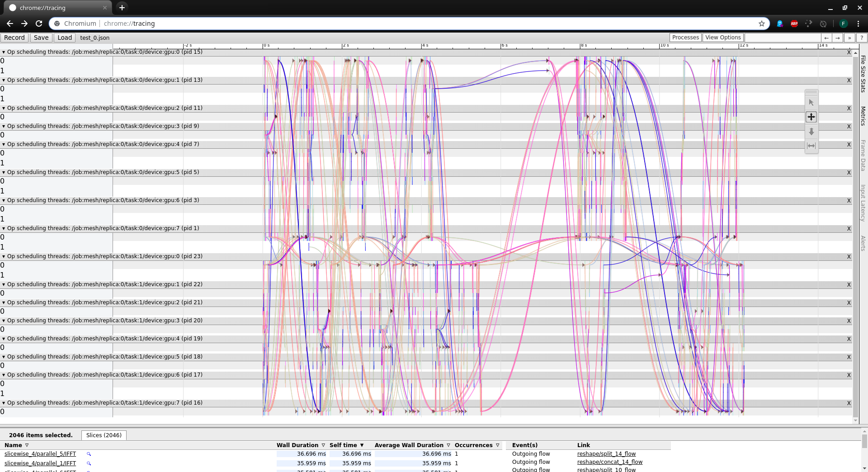The width and height of the screenshot is (868, 472).
Task: Close the task:1 gpu:7 pid 16 track
Action: (x=849, y=403)
